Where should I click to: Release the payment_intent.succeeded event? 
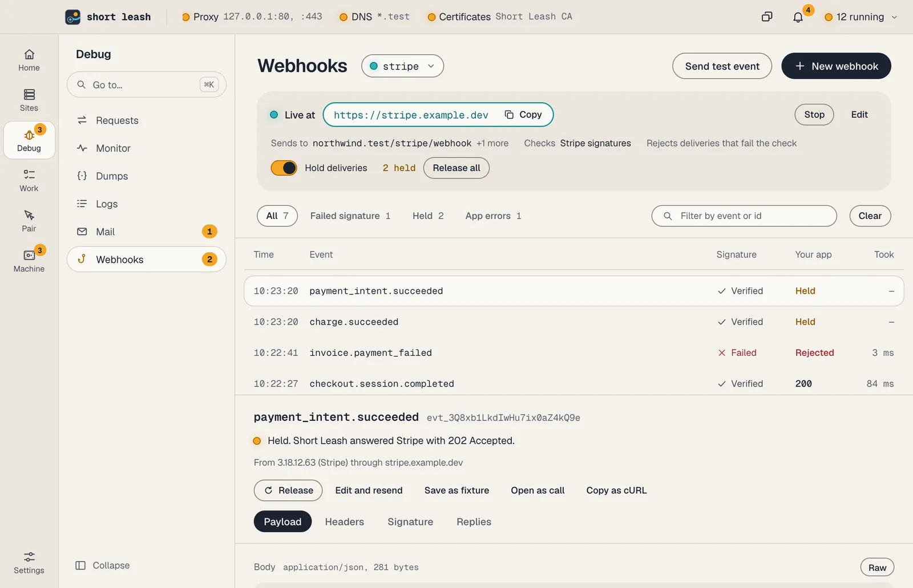(288, 490)
